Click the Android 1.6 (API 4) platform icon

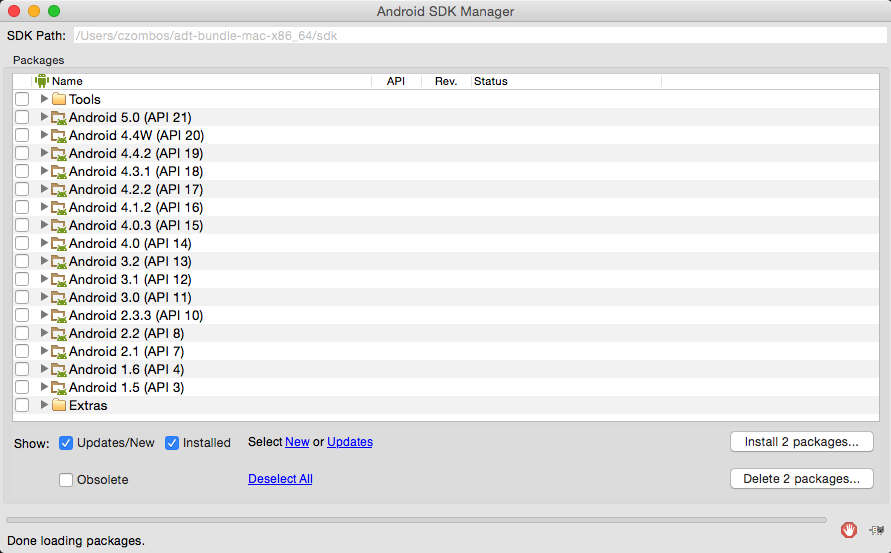click(59, 369)
